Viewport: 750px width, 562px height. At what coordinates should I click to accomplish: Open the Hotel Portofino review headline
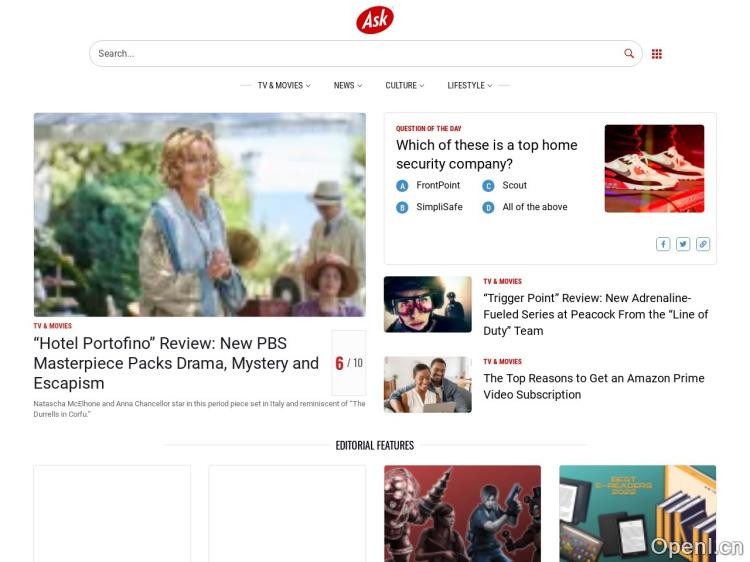pyautogui.click(x=176, y=363)
